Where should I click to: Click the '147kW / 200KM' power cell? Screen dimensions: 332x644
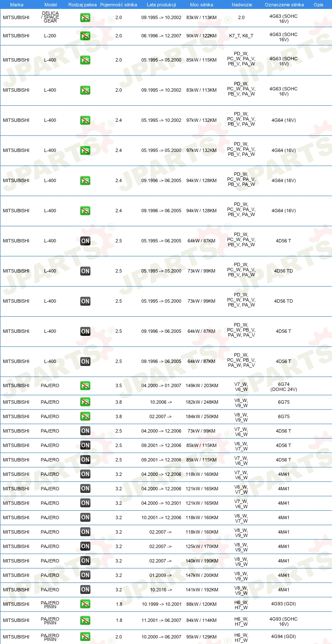[202, 575]
